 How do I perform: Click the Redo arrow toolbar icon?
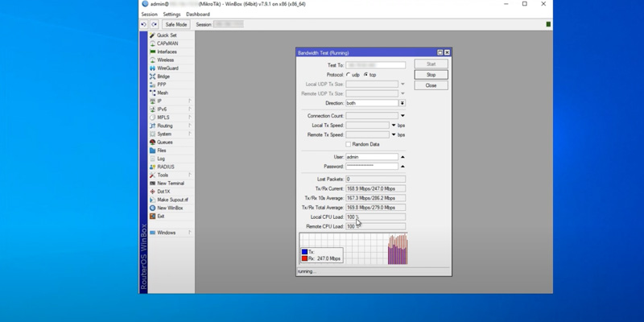click(154, 24)
